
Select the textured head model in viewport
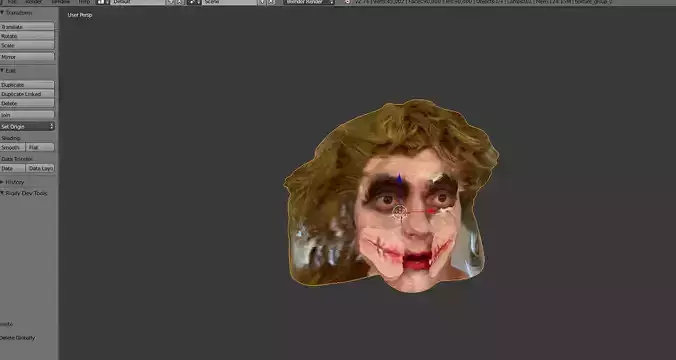[390, 196]
